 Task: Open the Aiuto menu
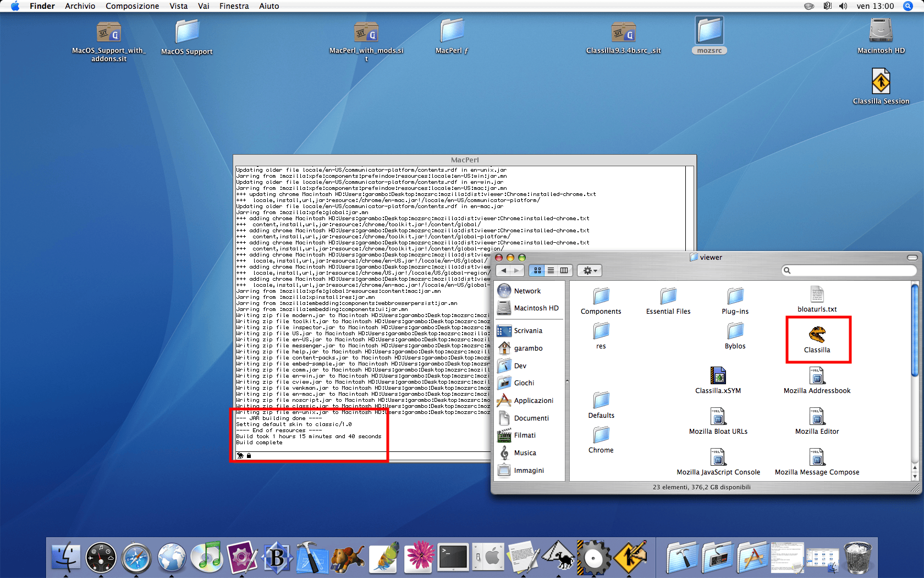tap(269, 6)
